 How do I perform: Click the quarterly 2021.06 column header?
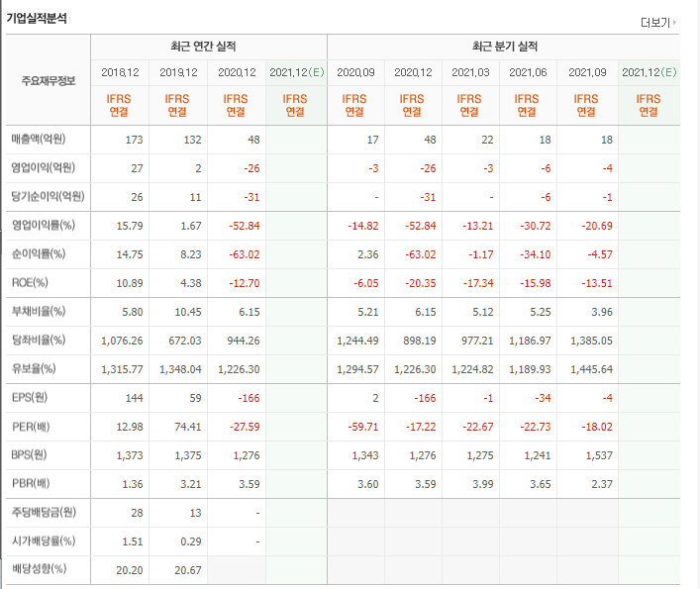click(528, 72)
